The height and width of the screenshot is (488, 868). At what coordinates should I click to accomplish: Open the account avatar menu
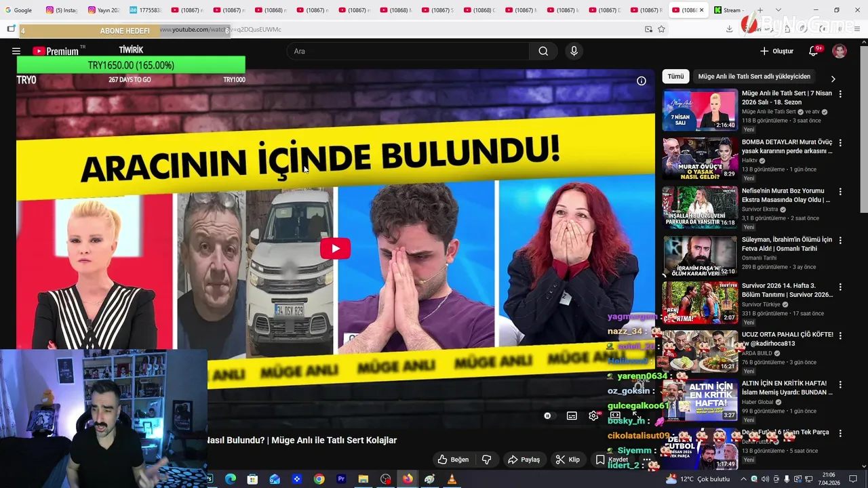840,51
